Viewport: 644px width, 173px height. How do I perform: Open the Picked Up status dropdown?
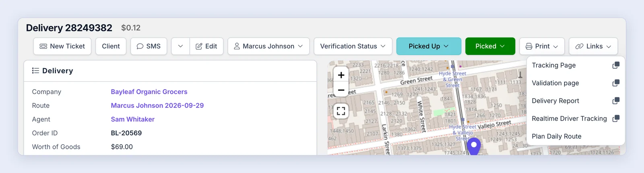(429, 46)
